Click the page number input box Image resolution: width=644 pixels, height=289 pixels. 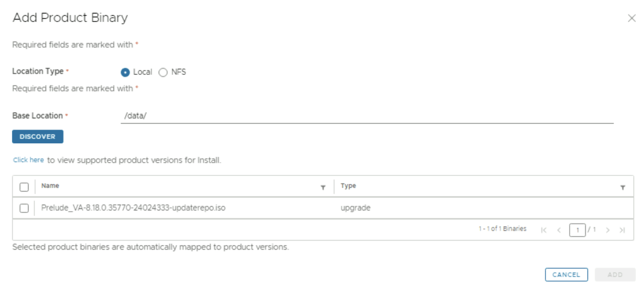point(577,230)
